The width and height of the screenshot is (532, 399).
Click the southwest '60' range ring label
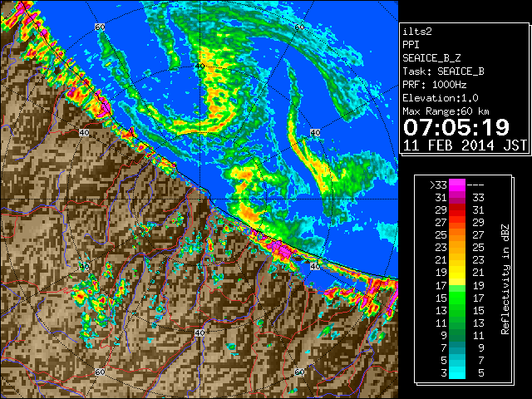pos(100,372)
